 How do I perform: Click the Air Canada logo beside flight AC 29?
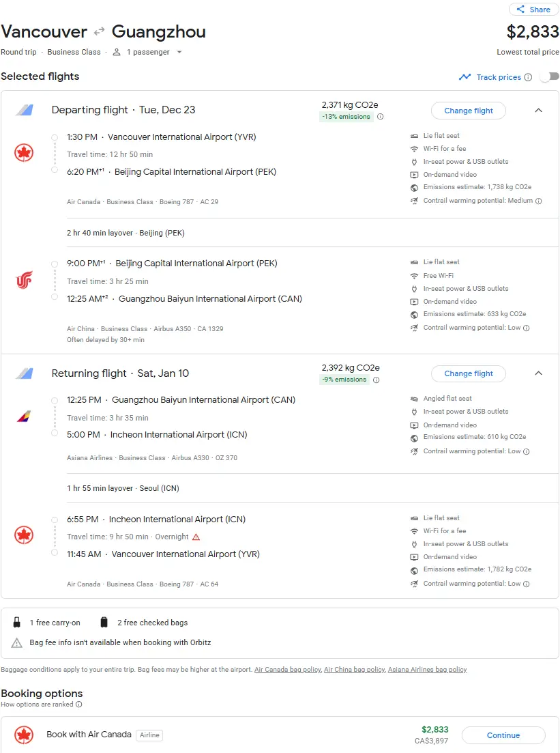tap(23, 153)
